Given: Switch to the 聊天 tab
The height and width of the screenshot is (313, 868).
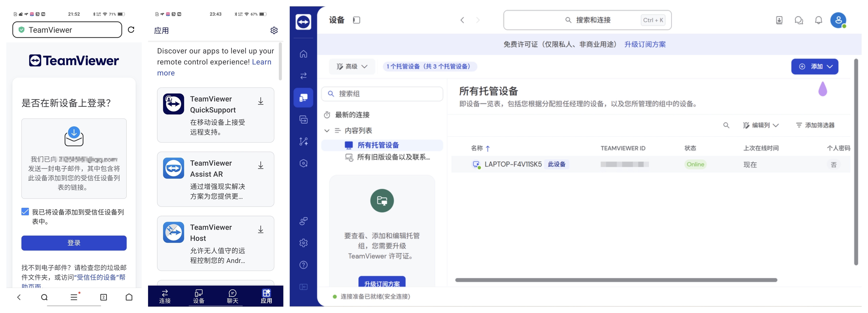Looking at the screenshot, I should [232, 296].
